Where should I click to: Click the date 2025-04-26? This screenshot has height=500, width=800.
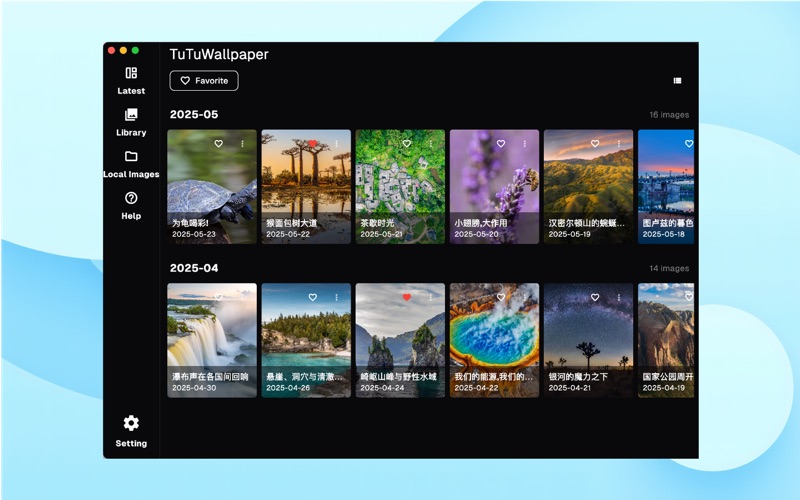tap(288, 388)
